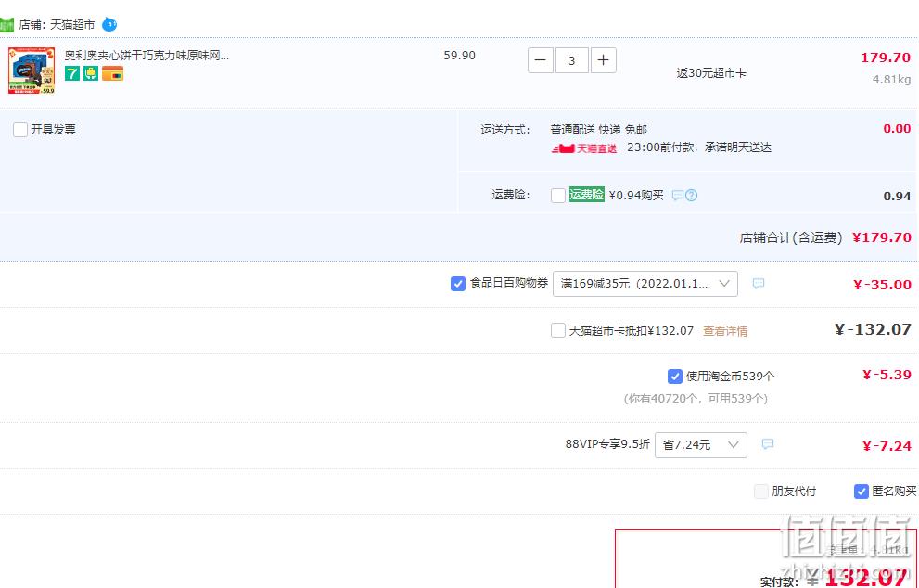Click the 天猫直送 delivery badge

pyautogui.click(x=583, y=148)
